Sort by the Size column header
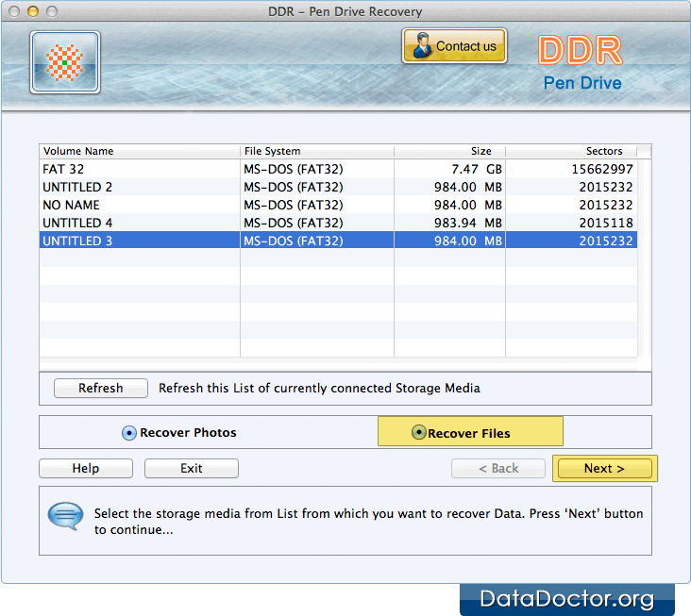Viewport: 691px width, 616px height. [x=450, y=151]
